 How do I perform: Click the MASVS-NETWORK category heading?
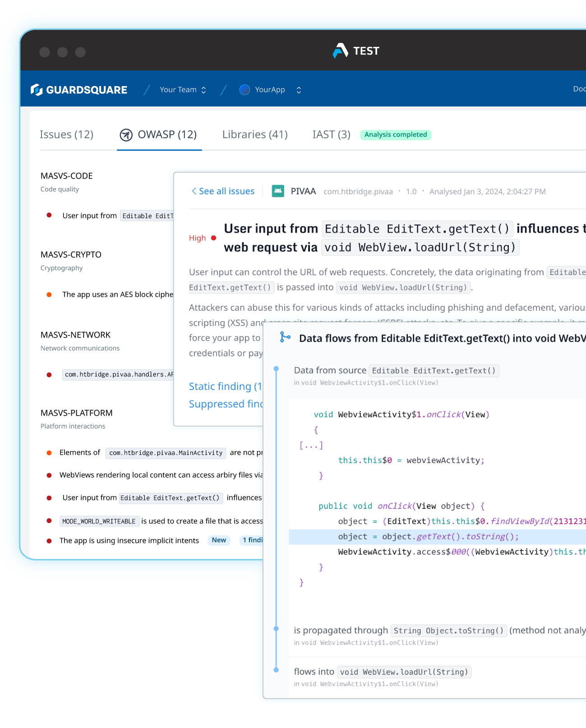pos(75,335)
